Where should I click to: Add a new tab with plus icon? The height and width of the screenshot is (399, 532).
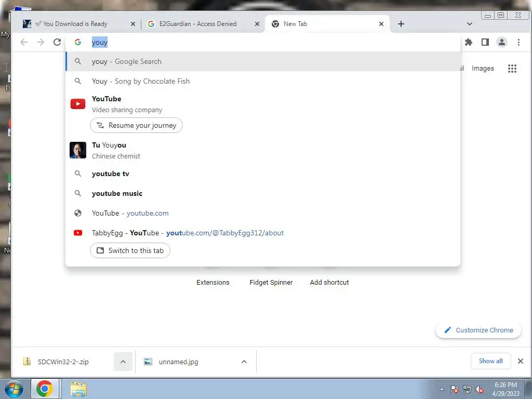401,24
